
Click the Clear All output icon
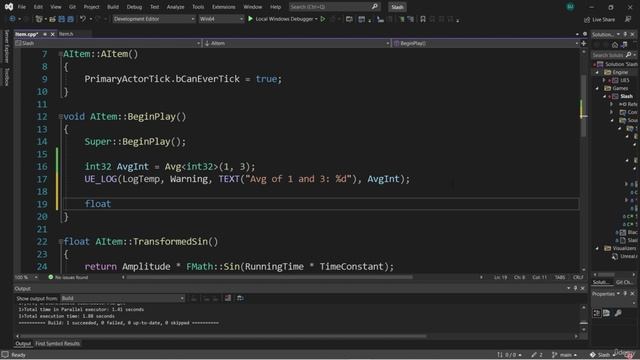tap(228, 298)
